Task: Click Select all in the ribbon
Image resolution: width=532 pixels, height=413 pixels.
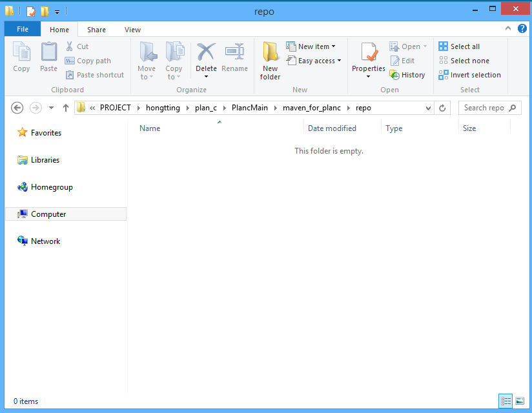Action: (x=459, y=46)
